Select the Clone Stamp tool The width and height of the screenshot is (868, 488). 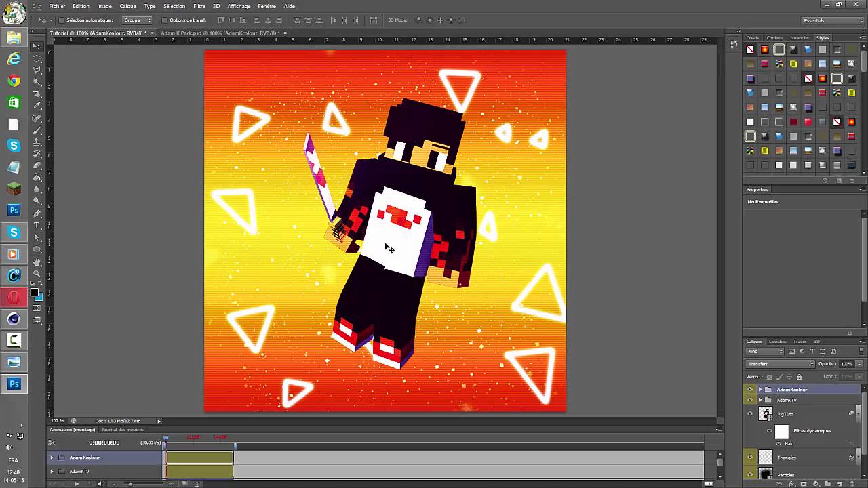(37, 142)
